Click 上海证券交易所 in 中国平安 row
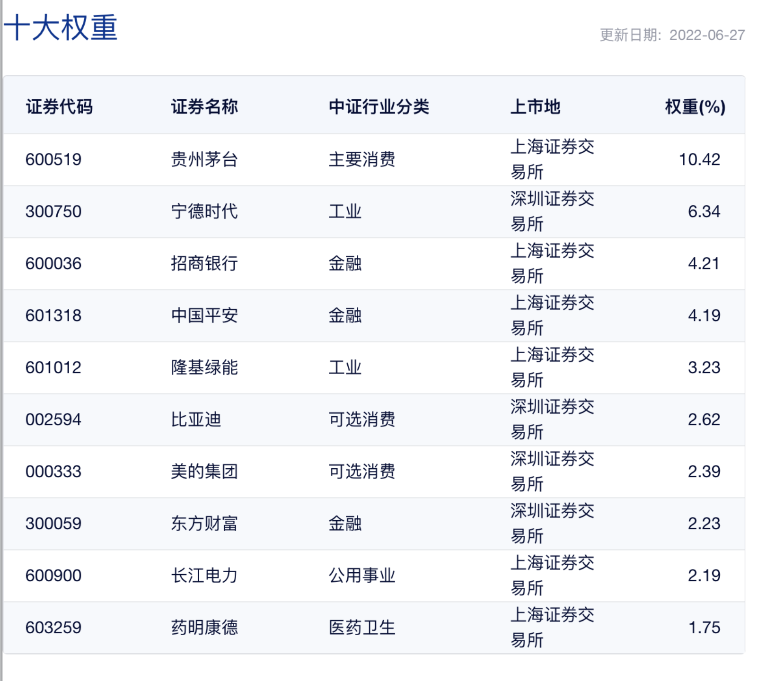 [552, 315]
